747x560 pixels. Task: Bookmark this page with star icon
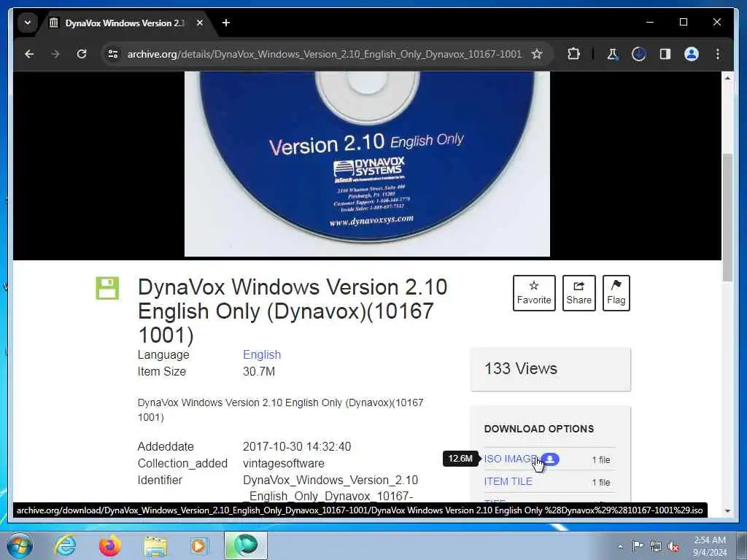(537, 54)
